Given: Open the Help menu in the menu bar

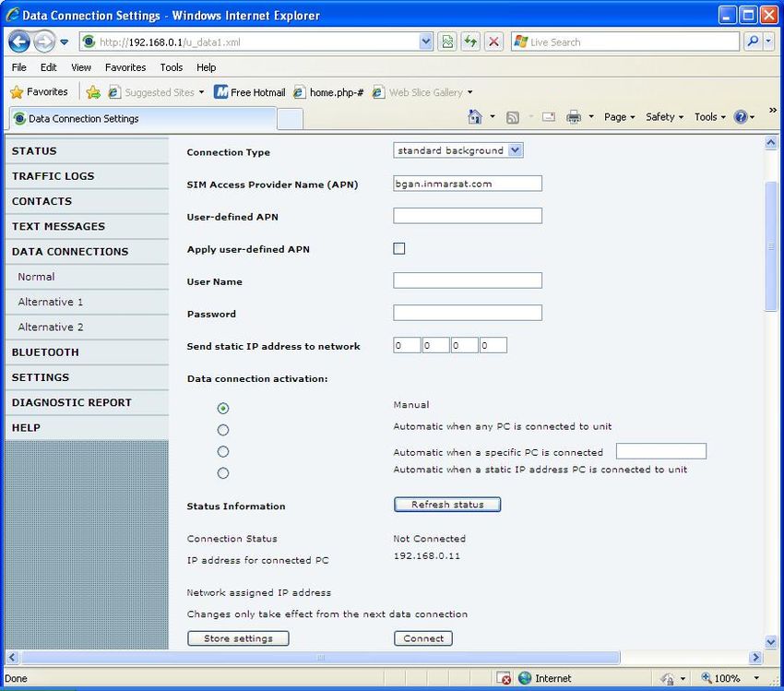Looking at the screenshot, I should [x=206, y=67].
